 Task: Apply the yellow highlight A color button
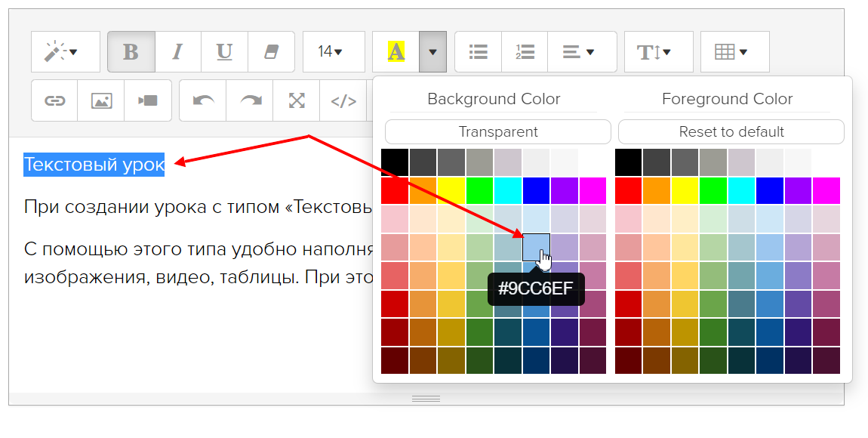pyautogui.click(x=396, y=52)
